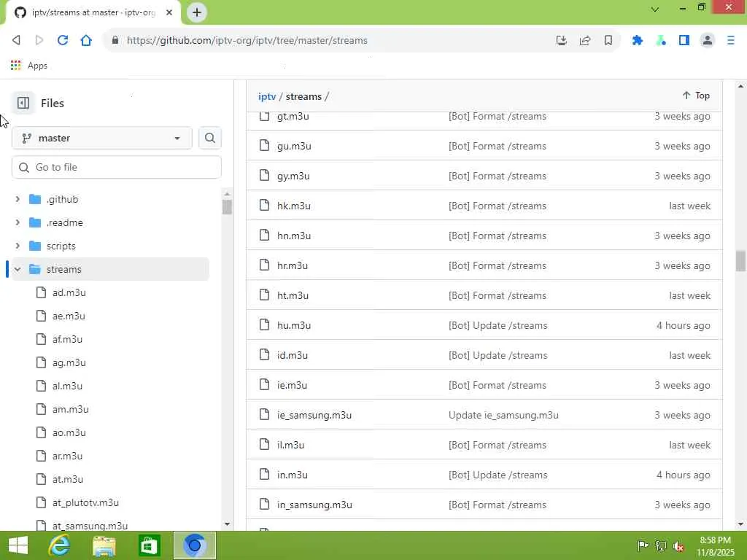
Task: Click the muted volume tray icon
Action: 678,546
